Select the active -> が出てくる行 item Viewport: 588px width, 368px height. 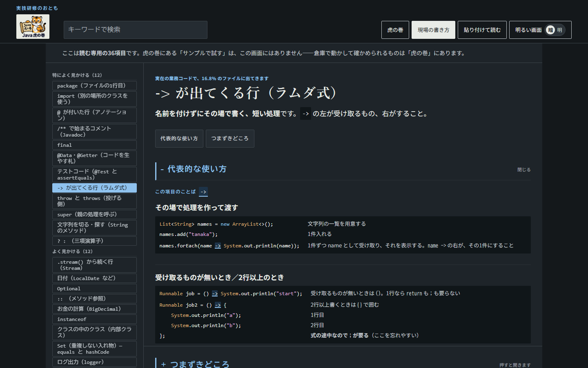tap(94, 188)
